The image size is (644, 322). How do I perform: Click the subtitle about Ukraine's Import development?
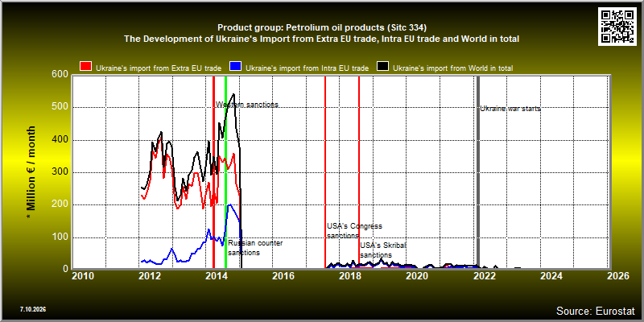coord(322,39)
